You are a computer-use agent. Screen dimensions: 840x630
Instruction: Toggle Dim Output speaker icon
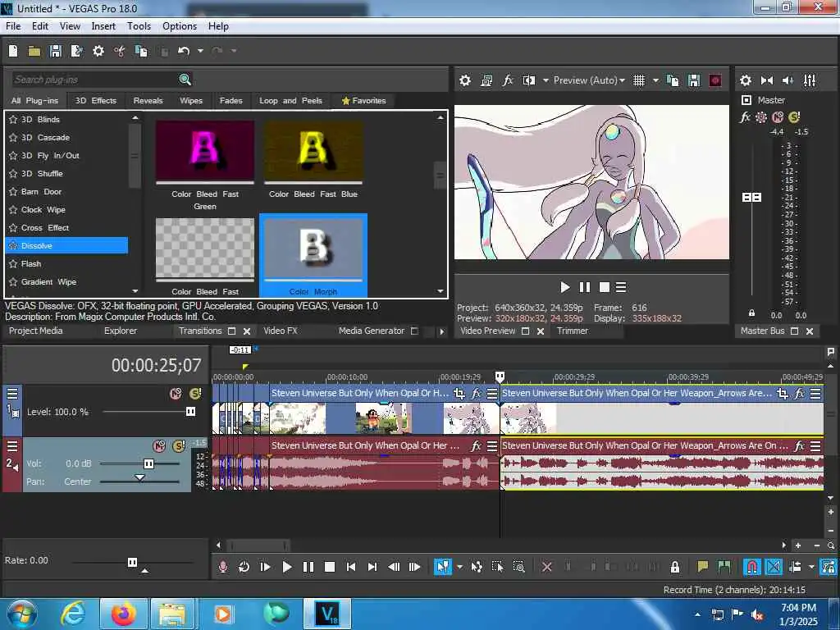(x=787, y=80)
